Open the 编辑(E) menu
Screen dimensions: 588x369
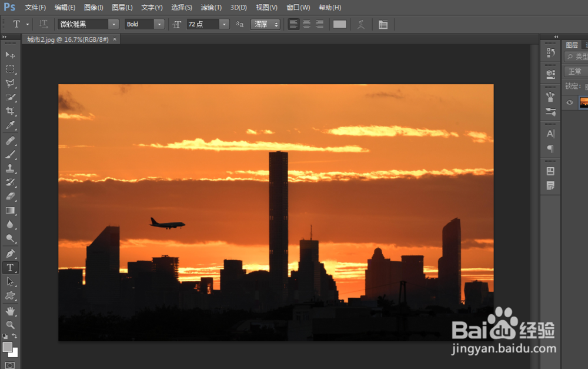(65, 8)
